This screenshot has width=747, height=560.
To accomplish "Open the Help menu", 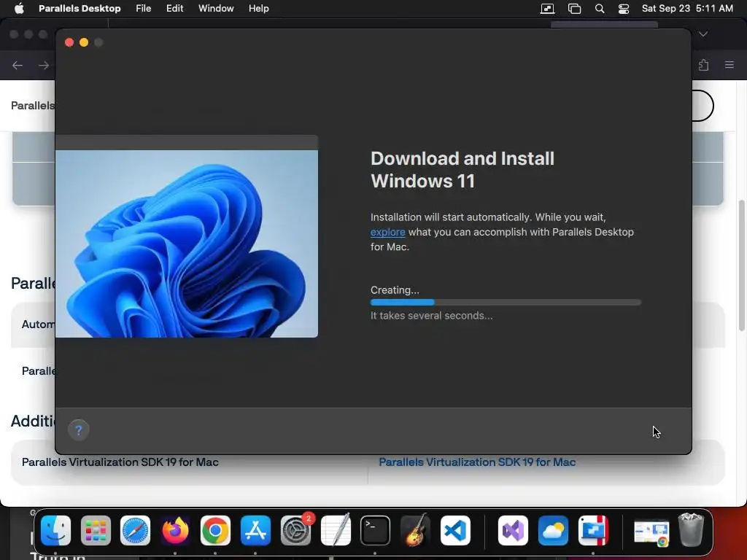I will click(259, 9).
